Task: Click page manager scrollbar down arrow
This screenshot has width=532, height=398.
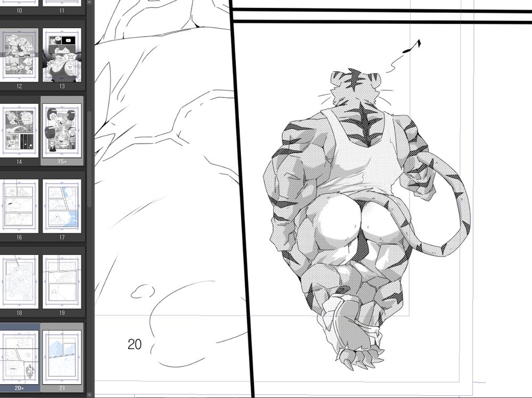Action: pyautogui.click(x=89, y=395)
